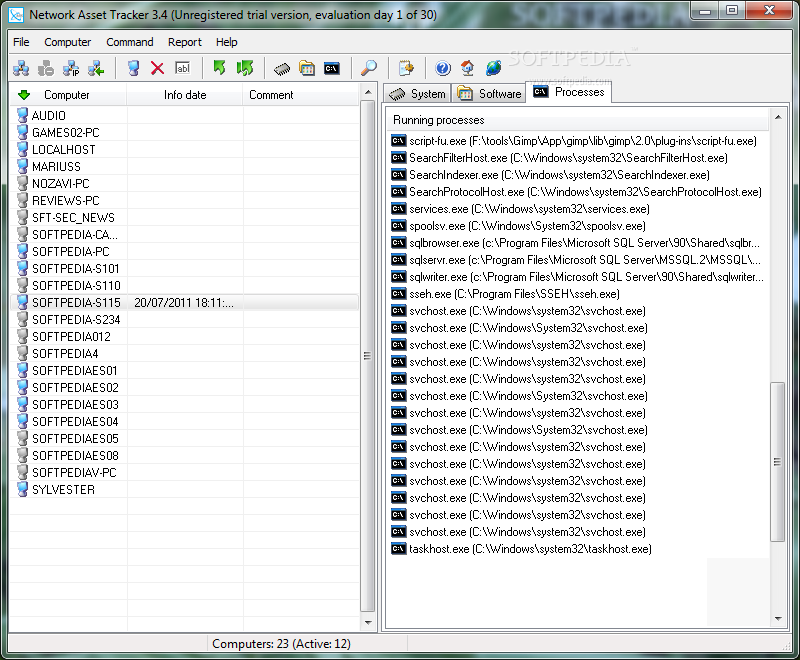This screenshot has width=800, height=660.
Task: Click the blue question mark help icon
Action: pyautogui.click(x=443, y=68)
